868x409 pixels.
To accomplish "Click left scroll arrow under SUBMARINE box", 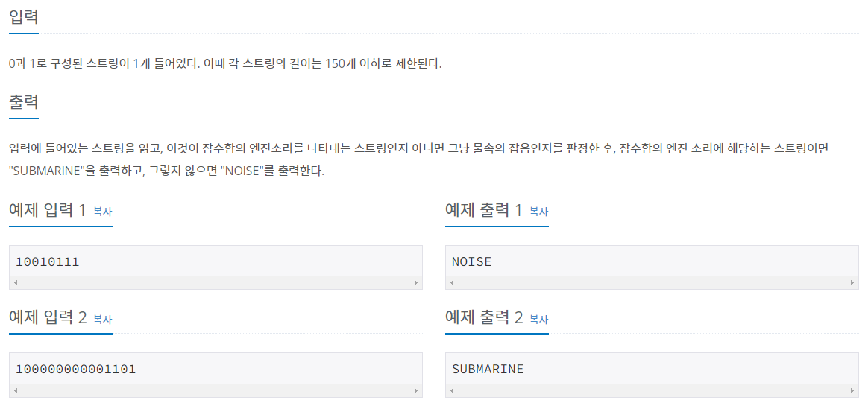I will (x=452, y=390).
